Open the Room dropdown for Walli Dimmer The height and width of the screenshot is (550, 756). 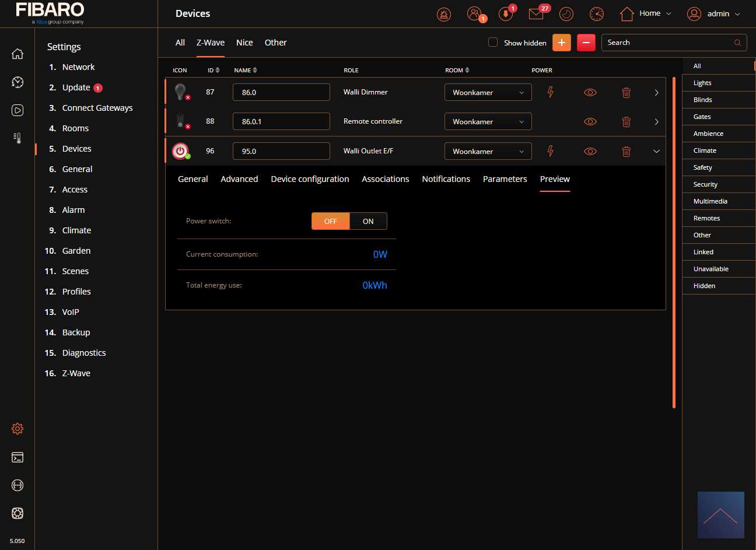click(x=488, y=93)
